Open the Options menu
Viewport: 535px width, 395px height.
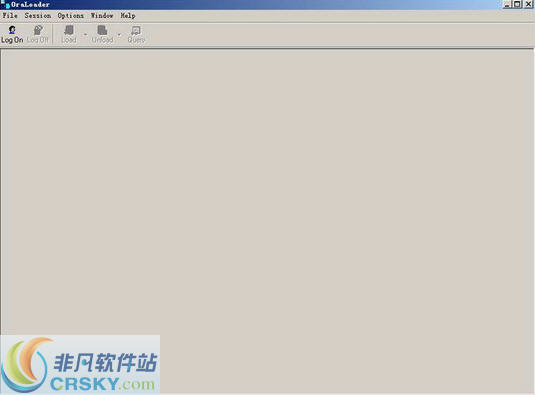pyautogui.click(x=71, y=16)
